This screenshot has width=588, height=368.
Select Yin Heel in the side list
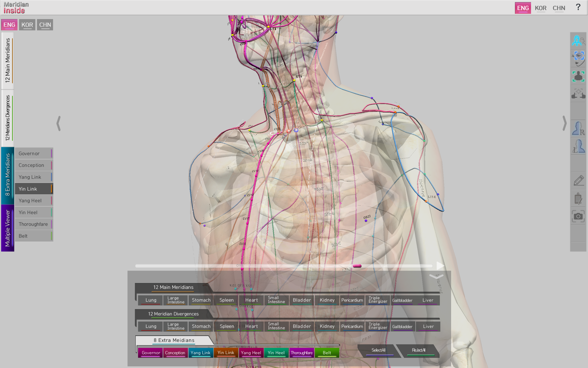tap(34, 213)
